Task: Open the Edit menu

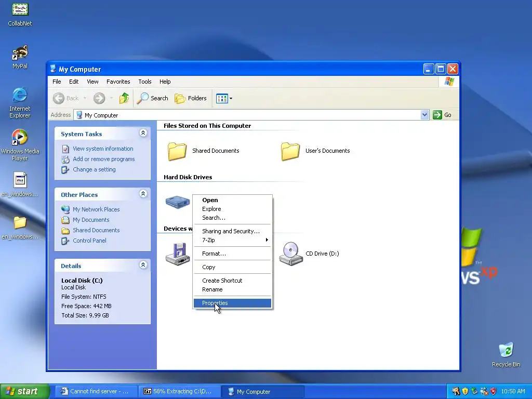Action: pyautogui.click(x=74, y=82)
